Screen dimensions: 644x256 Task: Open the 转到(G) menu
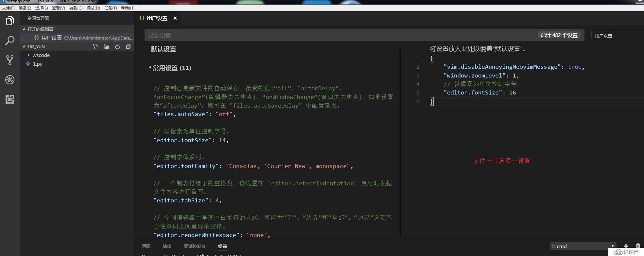coord(76,8)
